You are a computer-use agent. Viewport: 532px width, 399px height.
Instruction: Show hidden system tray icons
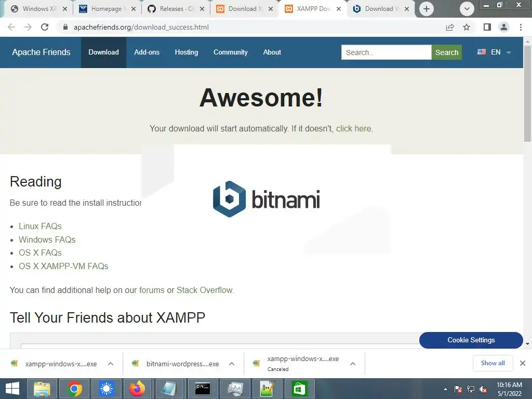[x=445, y=389]
